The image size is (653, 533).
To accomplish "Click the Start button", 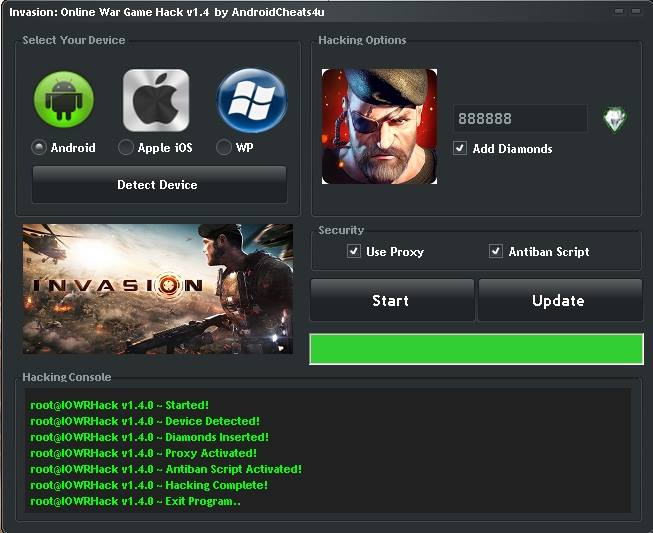I will click(392, 300).
